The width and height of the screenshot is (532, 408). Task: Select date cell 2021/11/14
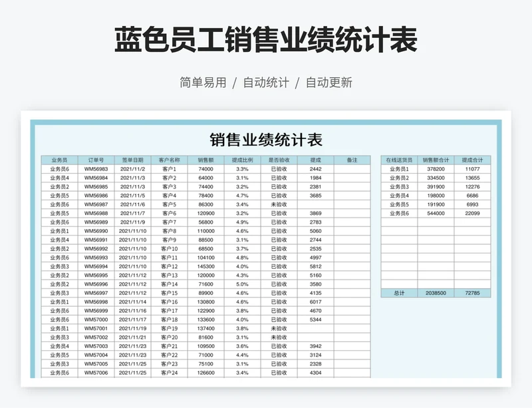(132, 302)
